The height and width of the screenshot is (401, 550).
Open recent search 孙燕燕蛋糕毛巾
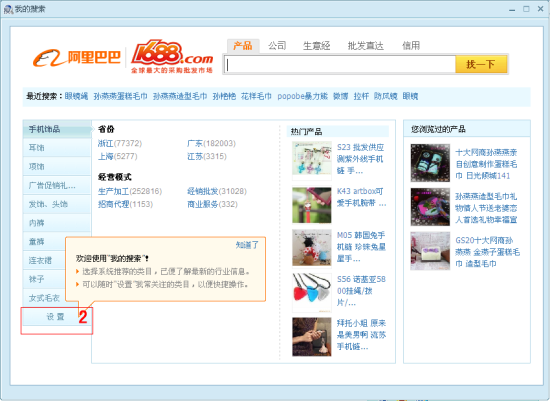(120, 96)
